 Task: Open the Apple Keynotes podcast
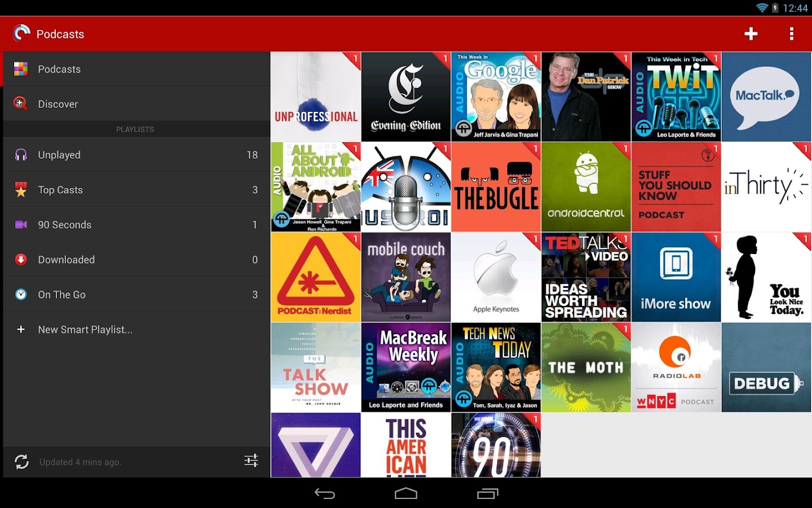pyautogui.click(x=496, y=277)
